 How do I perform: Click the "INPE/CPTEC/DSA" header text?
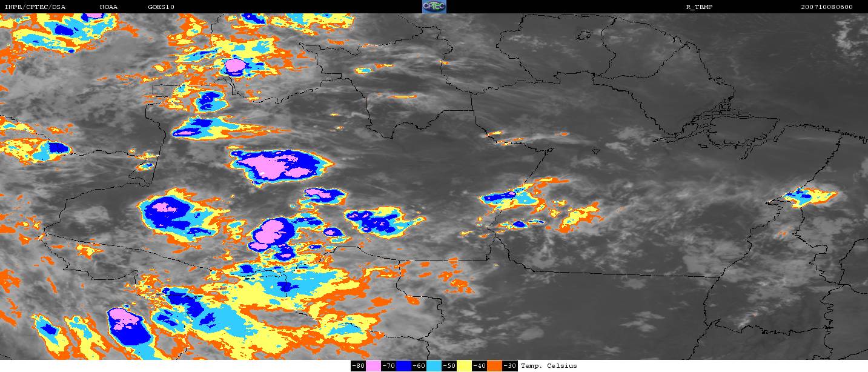(35, 7)
